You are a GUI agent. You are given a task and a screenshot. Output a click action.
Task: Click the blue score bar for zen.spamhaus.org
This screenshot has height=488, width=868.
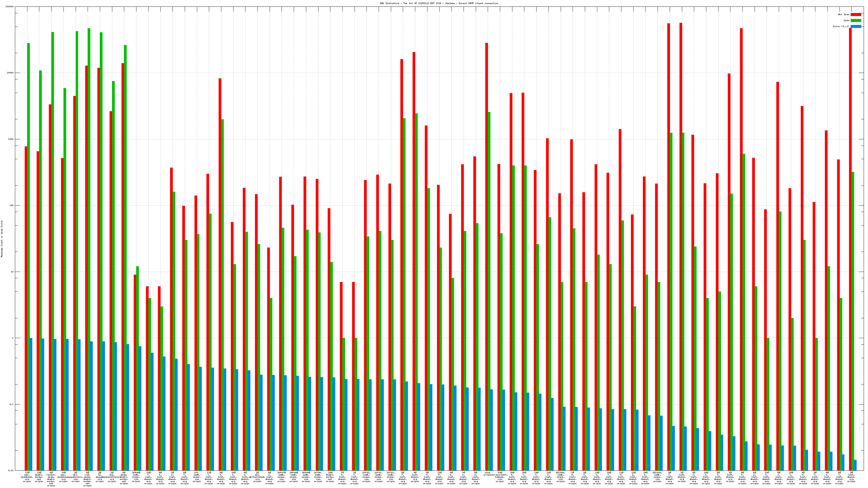pyautogui.click(x=31, y=404)
